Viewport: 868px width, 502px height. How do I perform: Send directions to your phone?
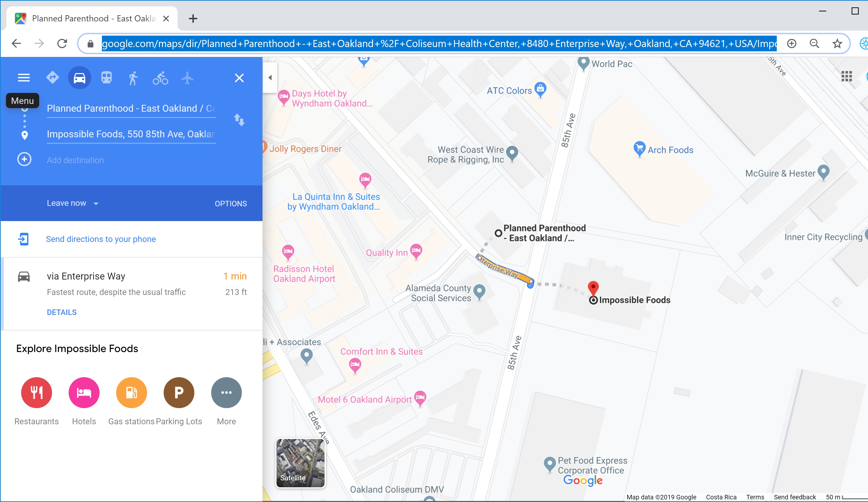[x=101, y=239]
